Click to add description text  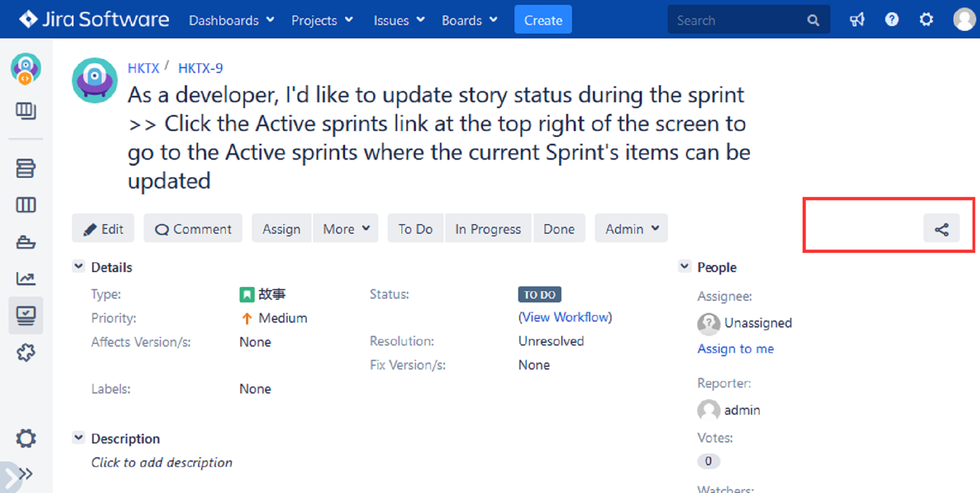click(x=162, y=463)
